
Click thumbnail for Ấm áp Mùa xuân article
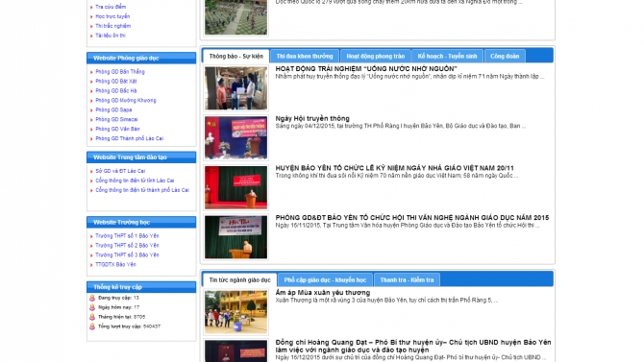[235, 312]
